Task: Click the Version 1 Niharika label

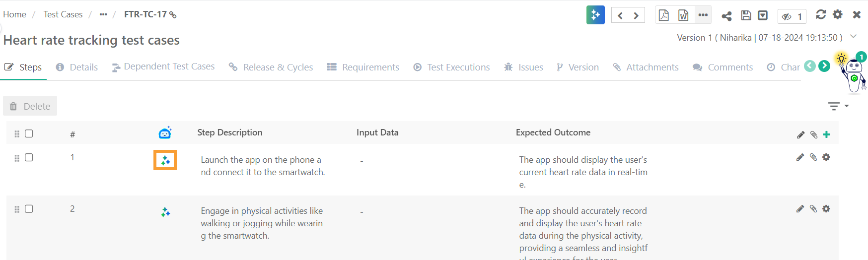Action: click(760, 38)
